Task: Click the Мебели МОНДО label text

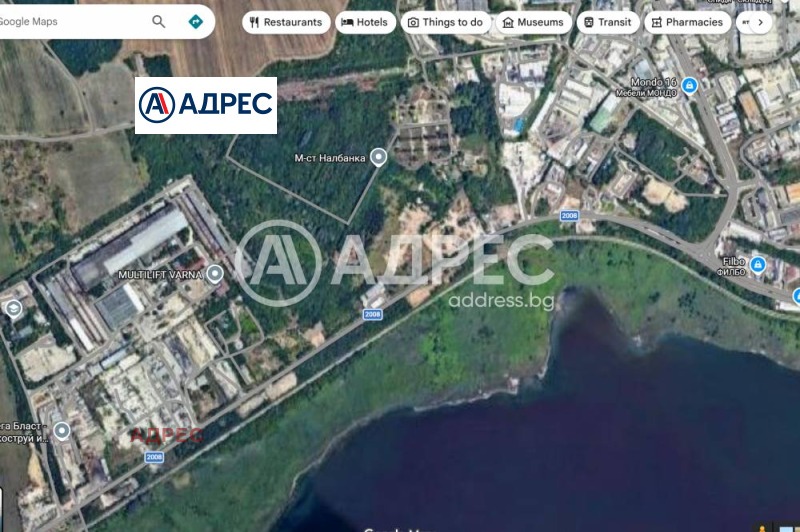Action: click(646, 93)
